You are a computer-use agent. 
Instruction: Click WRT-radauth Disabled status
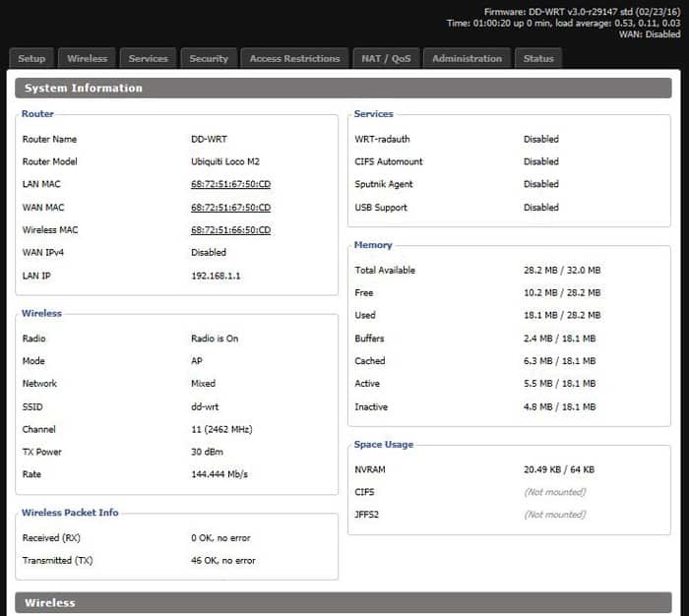point(541,140)
